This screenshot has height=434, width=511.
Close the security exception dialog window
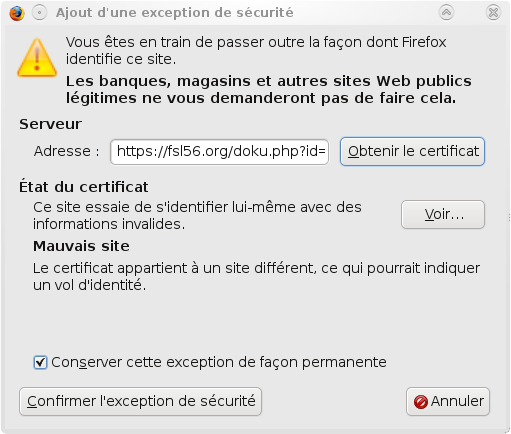point(493,13)
